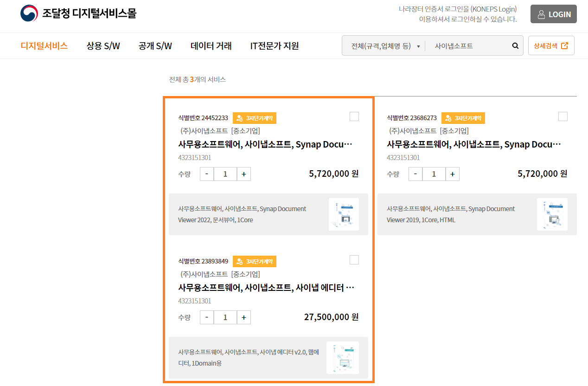The image size is (588, 386).
Task: Click description text Viewer 2019, 1Core, HTML
Action: (451, 214)
